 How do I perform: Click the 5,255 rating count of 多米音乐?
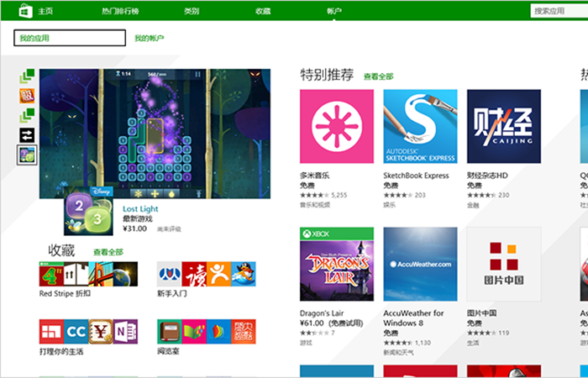[339, 195]
